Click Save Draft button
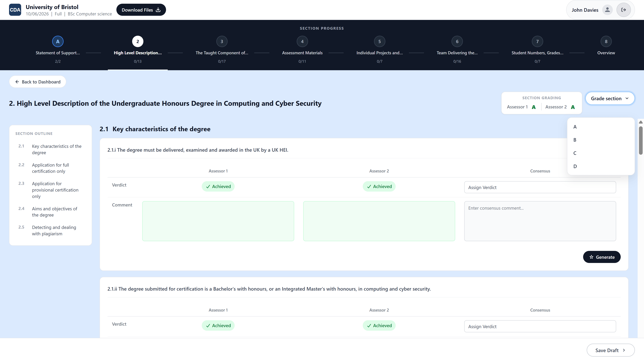Viewport: 644px width, 362px height. click(610, 350)
